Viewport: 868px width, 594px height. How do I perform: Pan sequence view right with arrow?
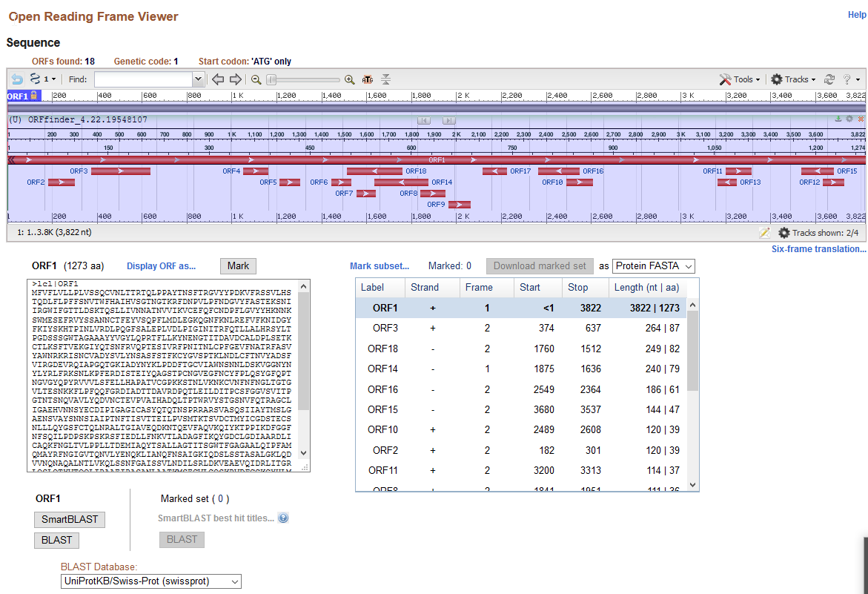(235, 79)
